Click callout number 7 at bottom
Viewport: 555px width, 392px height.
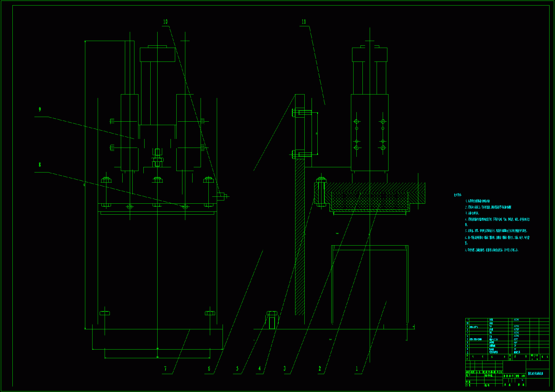click(x=165, y=369)
